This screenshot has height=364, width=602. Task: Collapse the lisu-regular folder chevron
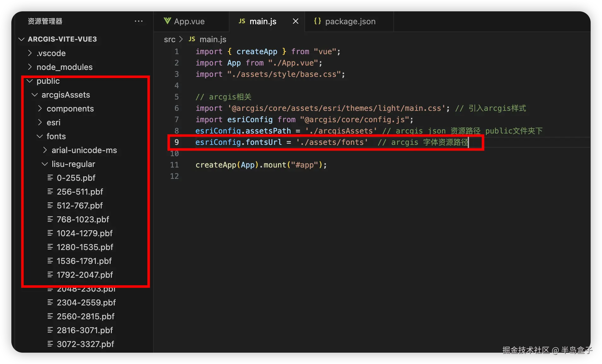(45, 164)
